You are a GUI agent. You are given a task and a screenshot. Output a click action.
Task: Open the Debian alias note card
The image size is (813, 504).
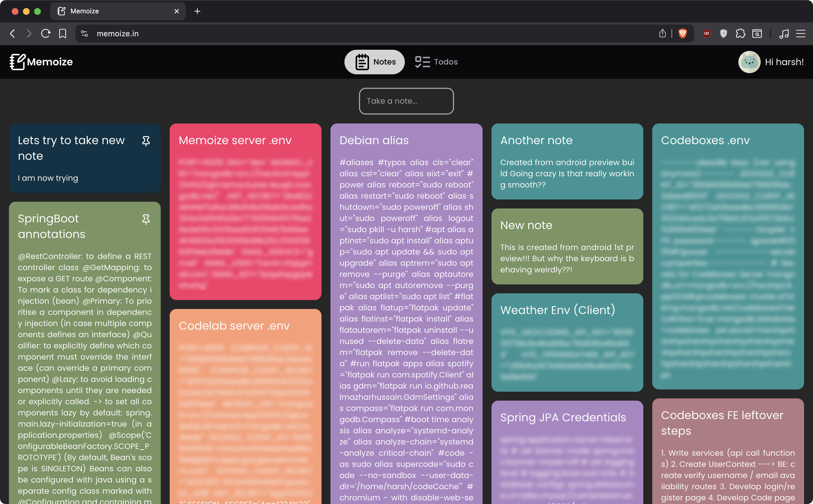point(406,300)
